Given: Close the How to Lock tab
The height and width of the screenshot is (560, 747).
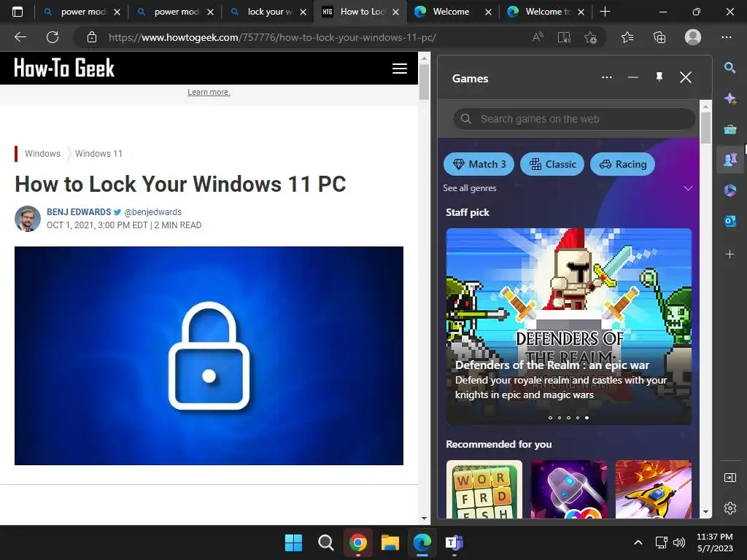Looking at the screenshot, I should 395,12.
